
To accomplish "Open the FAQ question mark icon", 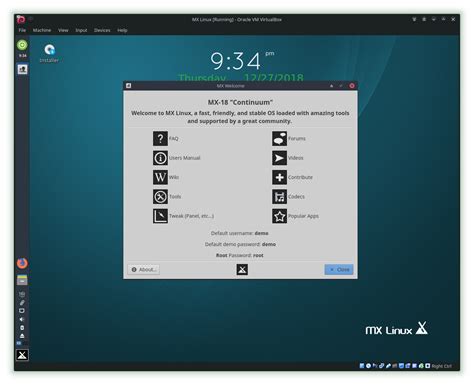I will 160,138.
